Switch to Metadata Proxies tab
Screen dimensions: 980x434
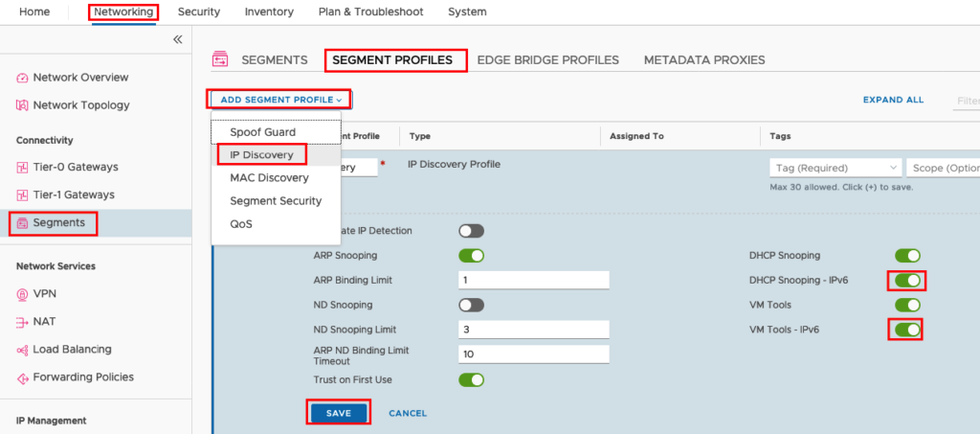click(704, 60)
